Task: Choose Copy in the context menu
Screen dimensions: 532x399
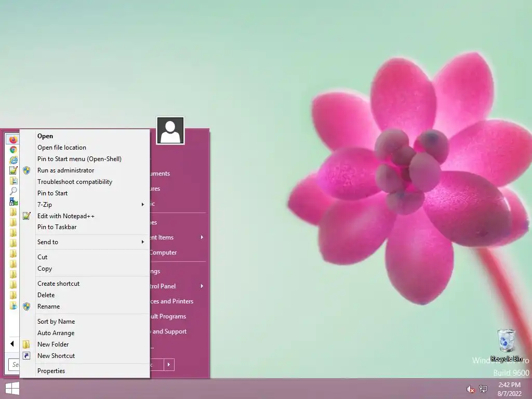Action: 85,269
